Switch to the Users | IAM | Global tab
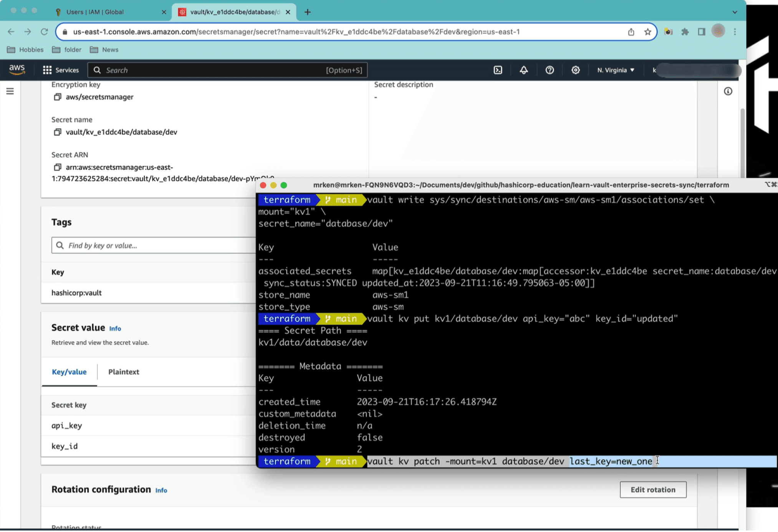 click(x=94, y=12)
